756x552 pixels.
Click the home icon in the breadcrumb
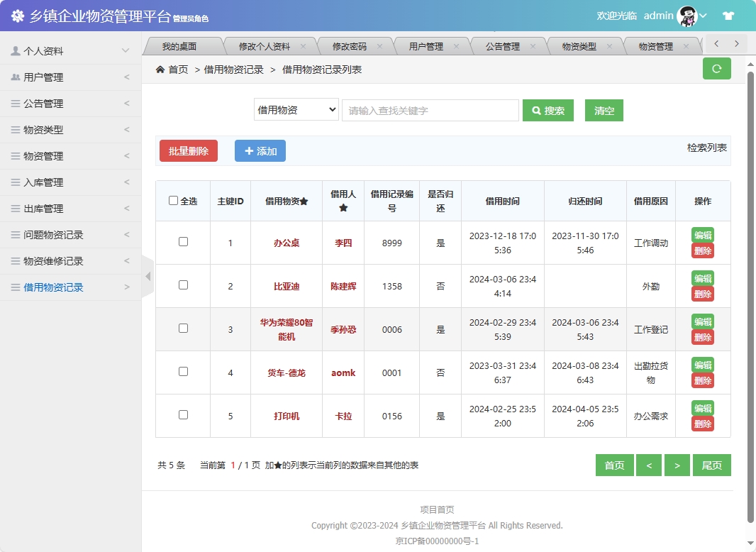point(160,70)
